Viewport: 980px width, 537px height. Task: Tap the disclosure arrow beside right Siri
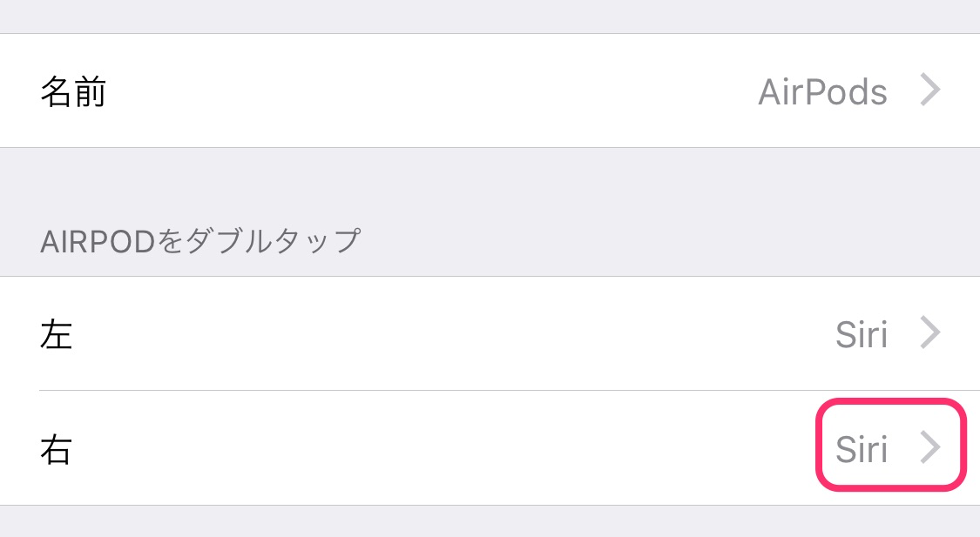click(931, 447)
